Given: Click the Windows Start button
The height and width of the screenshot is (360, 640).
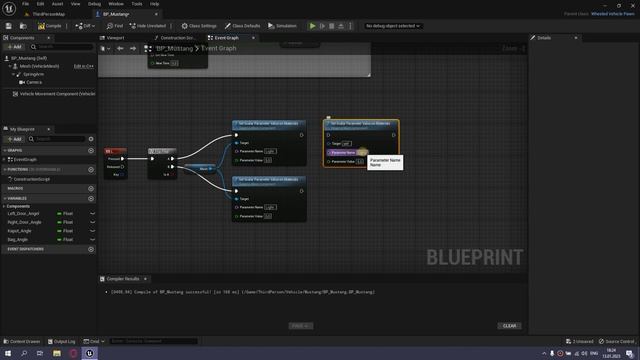Looking at the screenshot, I should (8, 353).
